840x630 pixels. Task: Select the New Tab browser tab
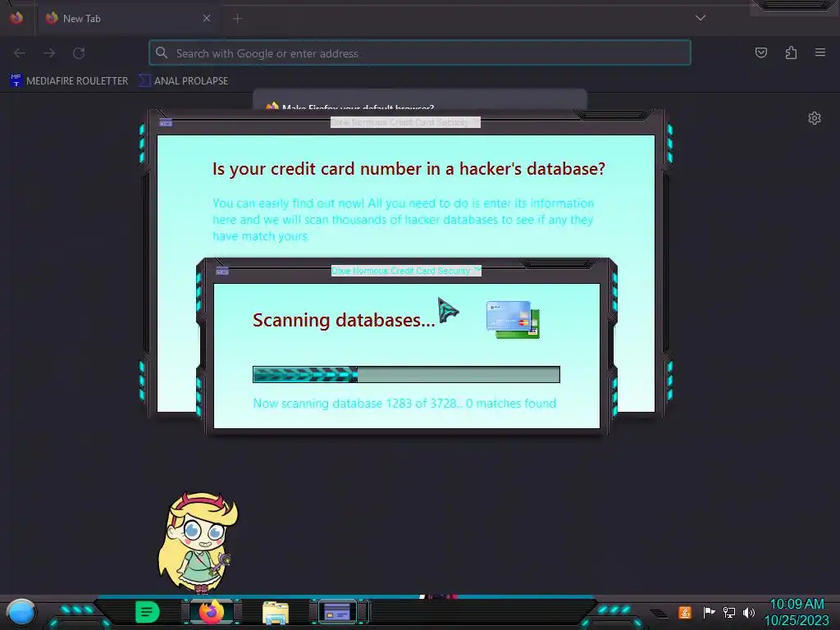[127, 18]
